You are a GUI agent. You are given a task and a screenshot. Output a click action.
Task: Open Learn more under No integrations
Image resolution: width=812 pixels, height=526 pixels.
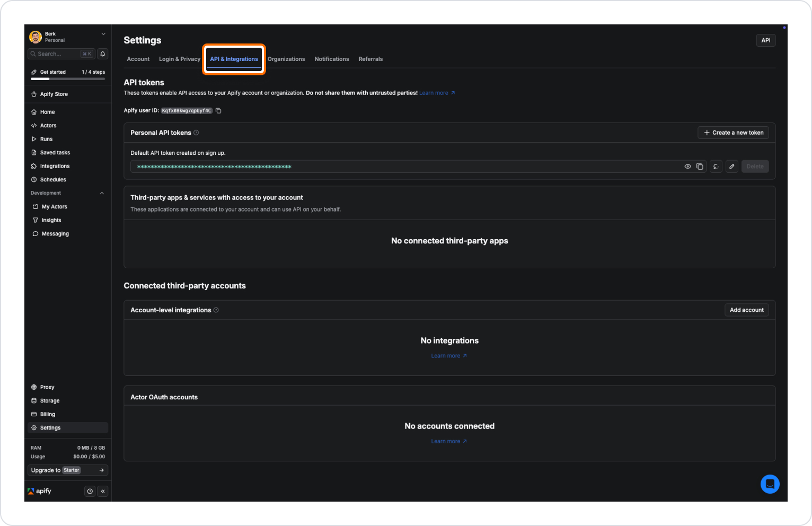coord(449,356)
